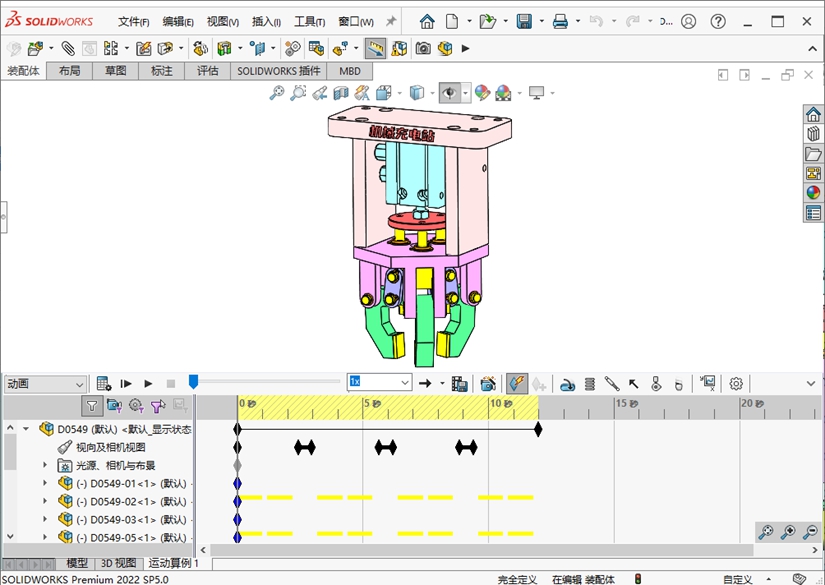
Task: Open the 工具 menu
Action: (310, 21)
